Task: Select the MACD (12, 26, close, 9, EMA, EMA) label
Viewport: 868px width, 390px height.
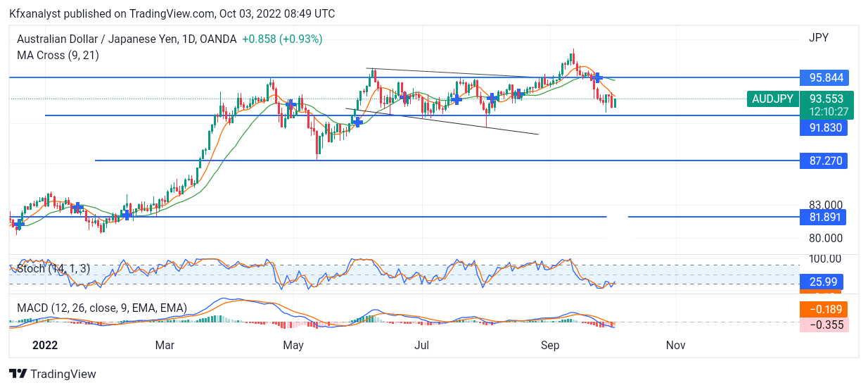Action: (101, 308)
